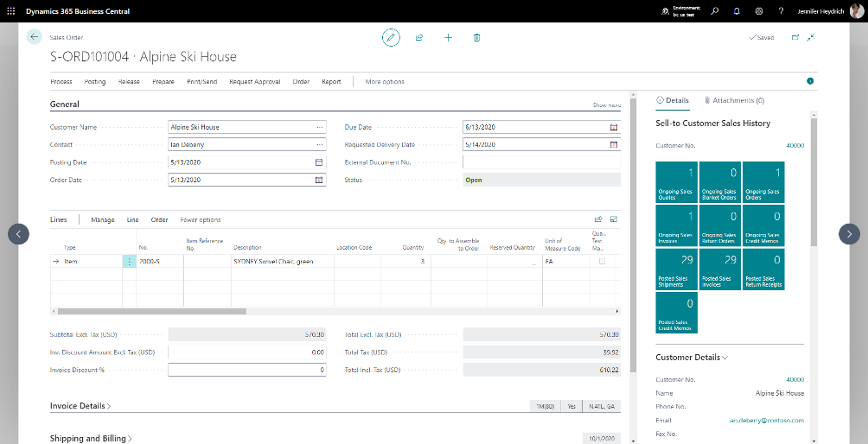Click the Quantity cell showing 3
The height and width of the screenshot is (444, 868).
405,261
